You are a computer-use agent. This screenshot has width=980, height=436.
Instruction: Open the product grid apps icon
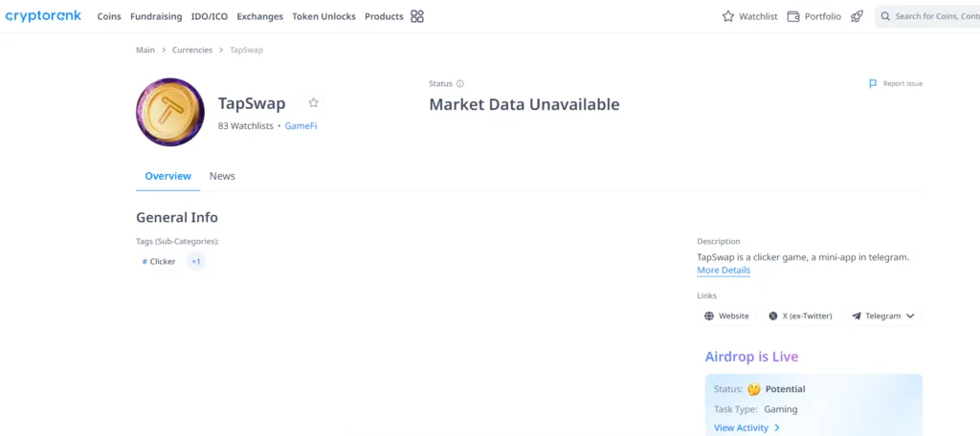(x=417, y=16)
